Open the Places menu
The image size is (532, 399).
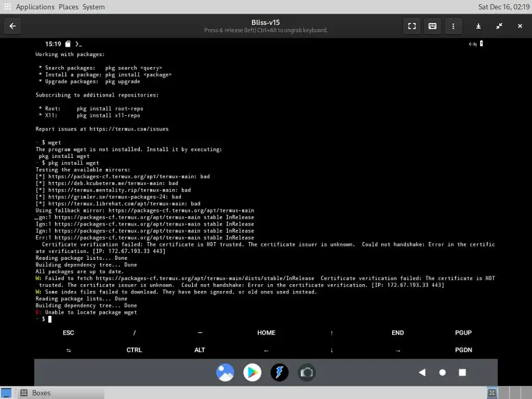click(x=68, y=7)
